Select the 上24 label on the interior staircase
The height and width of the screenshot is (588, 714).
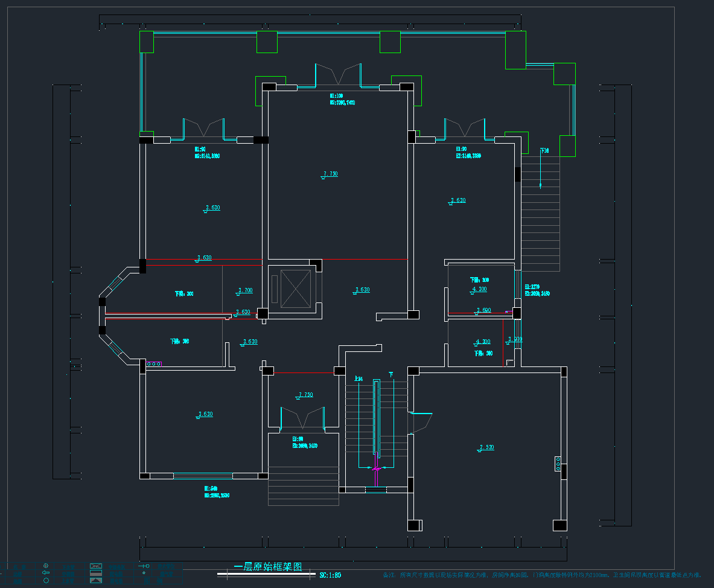358,379
